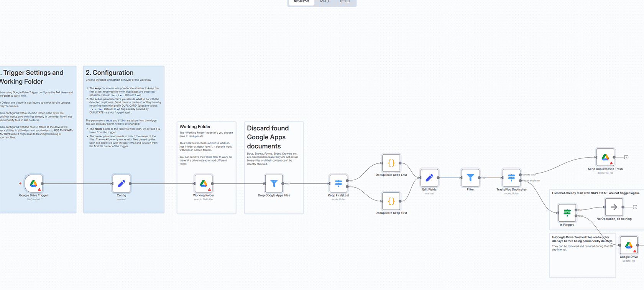Select the Google Drive Trigger node
Screen dimensions: 644x290
pyautogui.click(x=33, y=184)
